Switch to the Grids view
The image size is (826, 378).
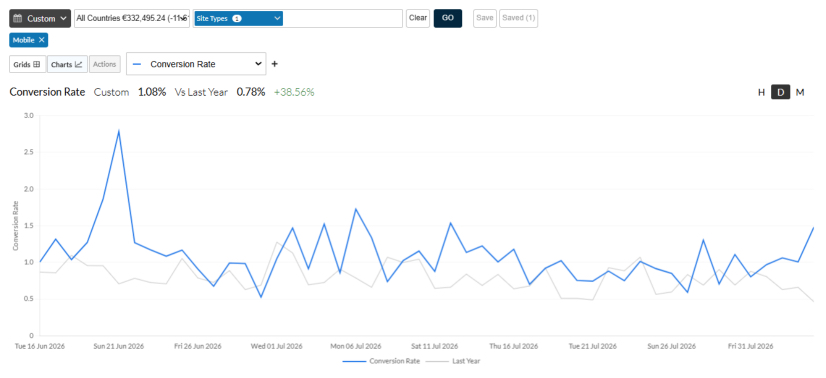tap(27, 64)
